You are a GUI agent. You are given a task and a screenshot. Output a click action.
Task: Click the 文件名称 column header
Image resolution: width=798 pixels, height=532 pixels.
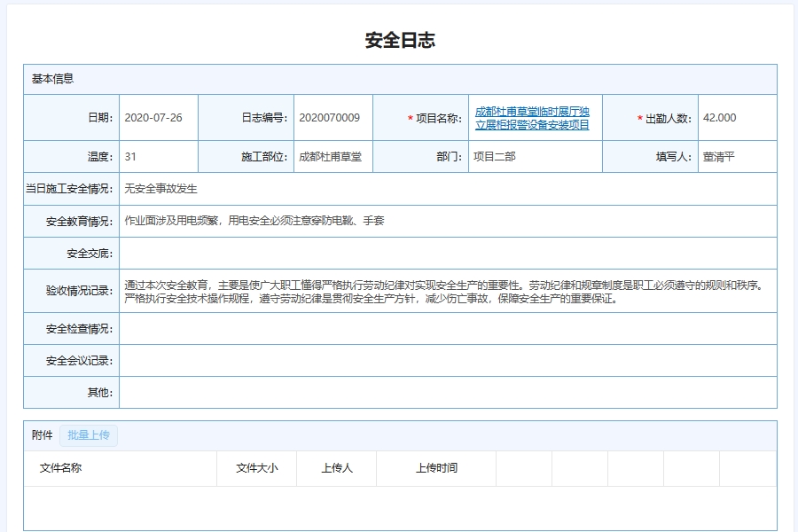point(60,468)
